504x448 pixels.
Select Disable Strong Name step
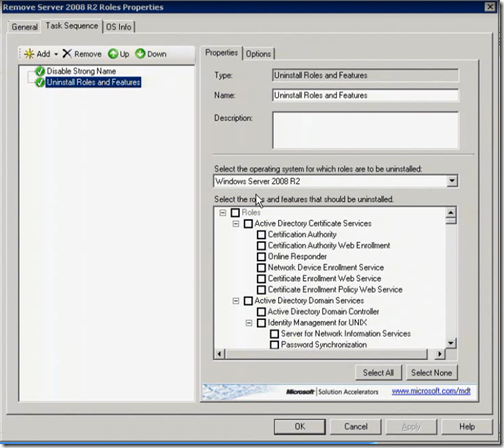pyautogui.click(x=81, y=71)
